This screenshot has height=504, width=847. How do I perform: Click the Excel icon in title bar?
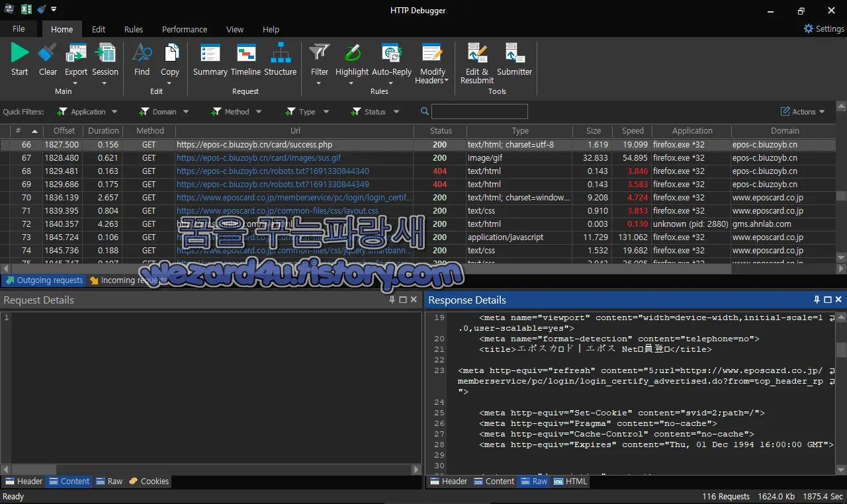[26, 9]
